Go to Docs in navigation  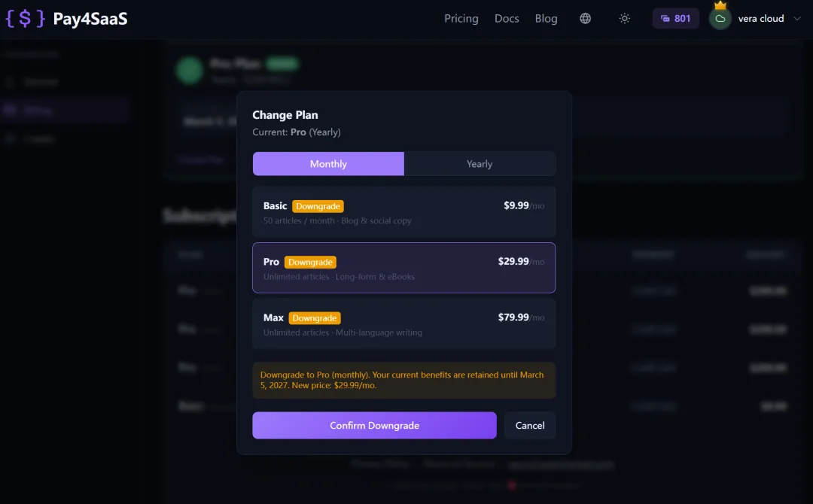507,19
